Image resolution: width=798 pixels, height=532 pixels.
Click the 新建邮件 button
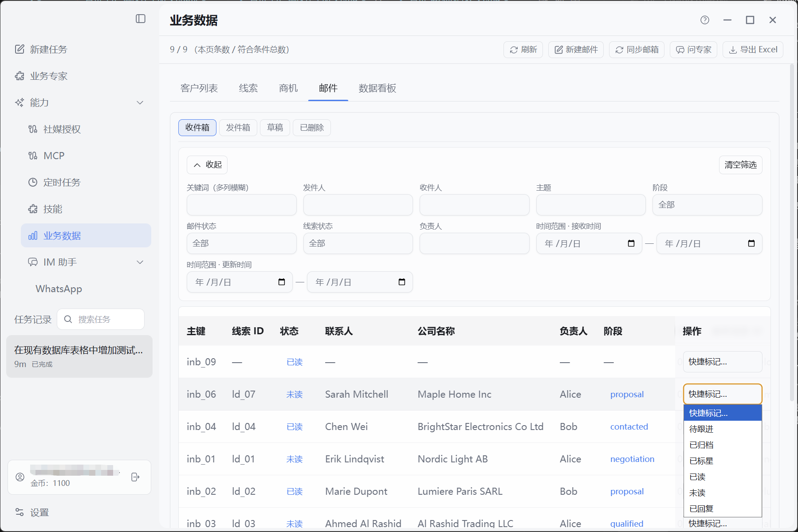coord(576,50)
